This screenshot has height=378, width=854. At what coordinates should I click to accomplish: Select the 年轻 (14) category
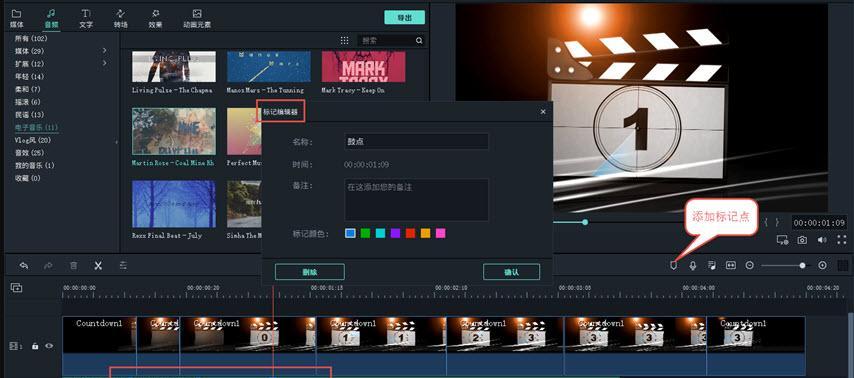[x=29, y=76]
